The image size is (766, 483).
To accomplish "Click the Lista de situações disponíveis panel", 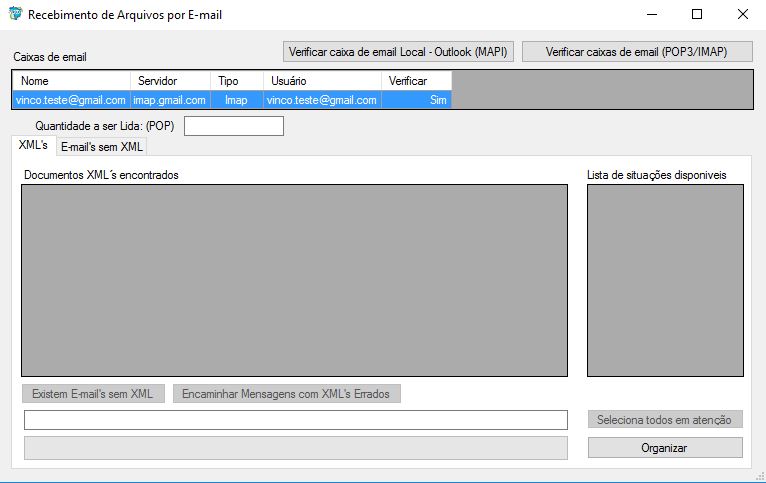I will coord(665,280).
